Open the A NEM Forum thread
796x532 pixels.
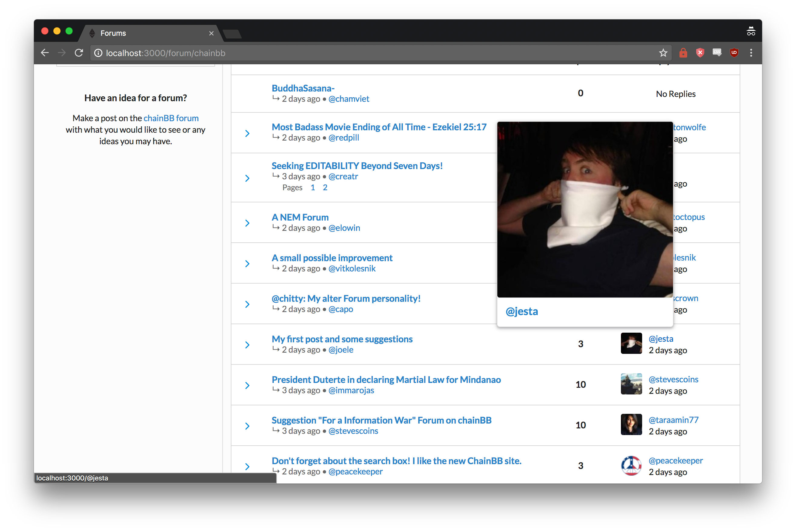[300, 217]
